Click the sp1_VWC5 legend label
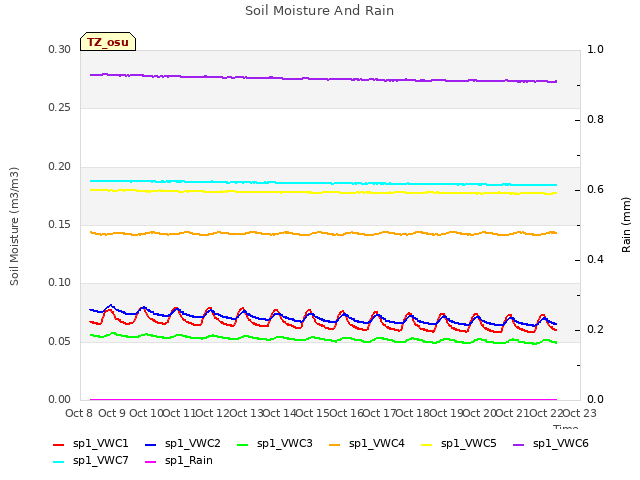The width and height of the screenshot is (640, 480). point(469,443)
